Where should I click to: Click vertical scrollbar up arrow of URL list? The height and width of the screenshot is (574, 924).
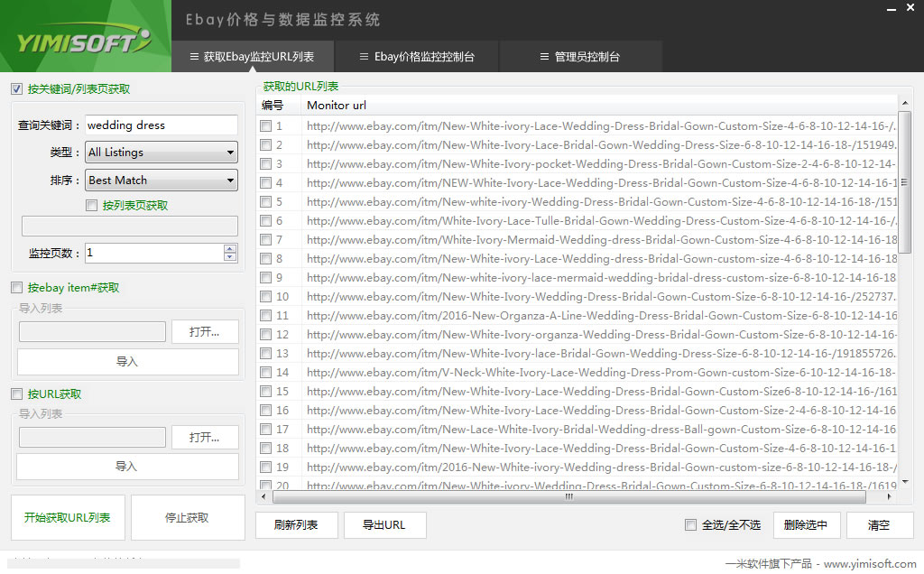905,103
